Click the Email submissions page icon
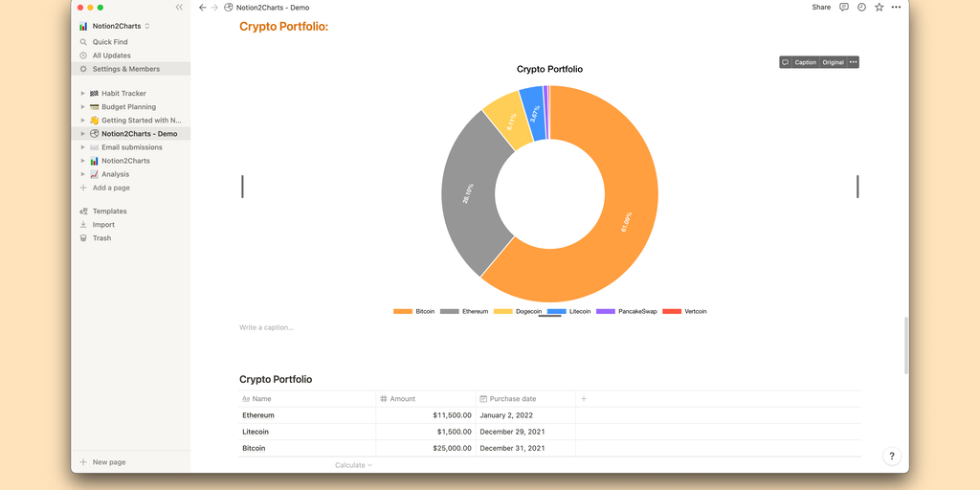Viewport: 980px width, 490px height. coord(95,147)
